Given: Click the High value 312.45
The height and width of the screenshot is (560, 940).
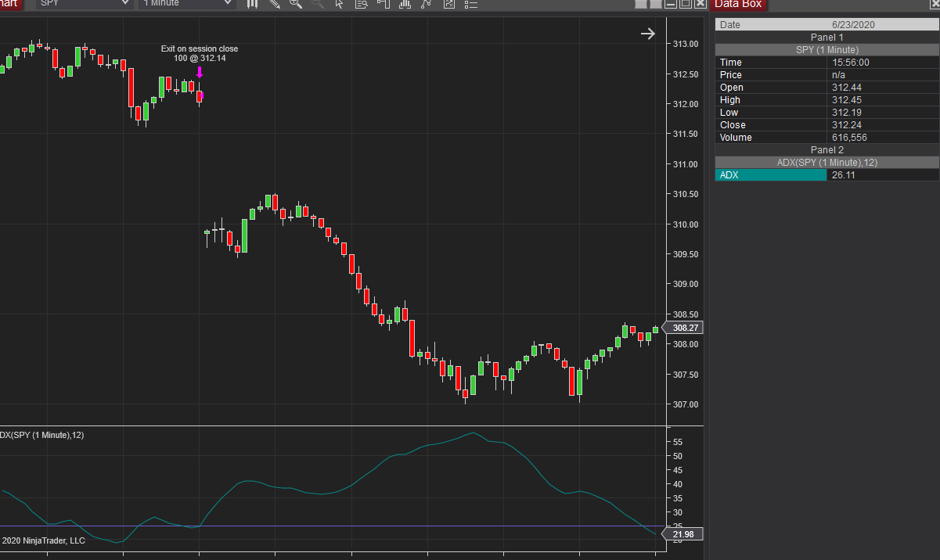Looking at the screenshot, I should pyautogui.click(x=846, y=100).
